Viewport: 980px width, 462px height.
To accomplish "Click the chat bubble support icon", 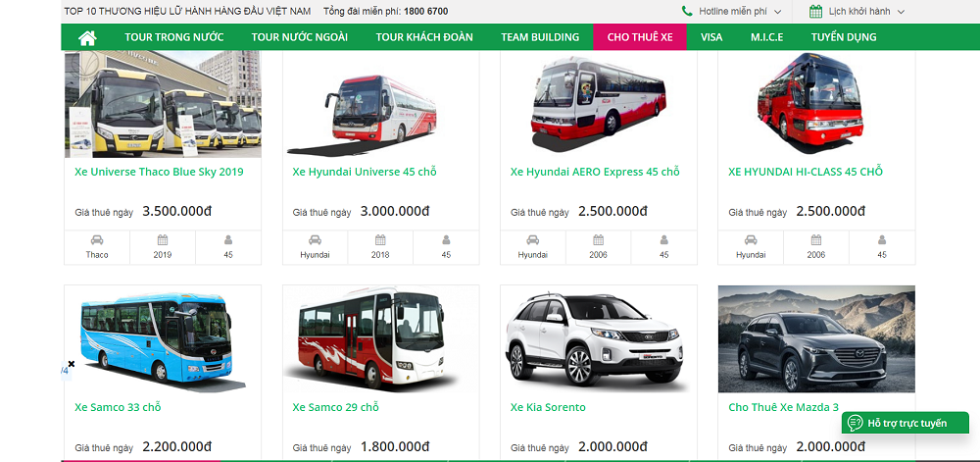I will coord(855,423).
